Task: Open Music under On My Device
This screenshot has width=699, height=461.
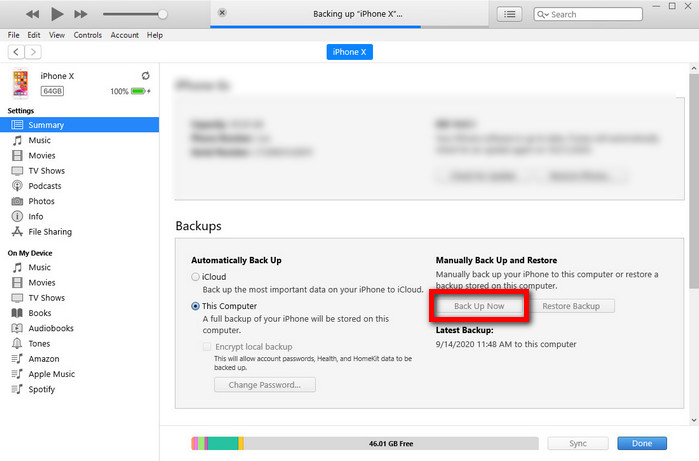Action: coord(39,268)
